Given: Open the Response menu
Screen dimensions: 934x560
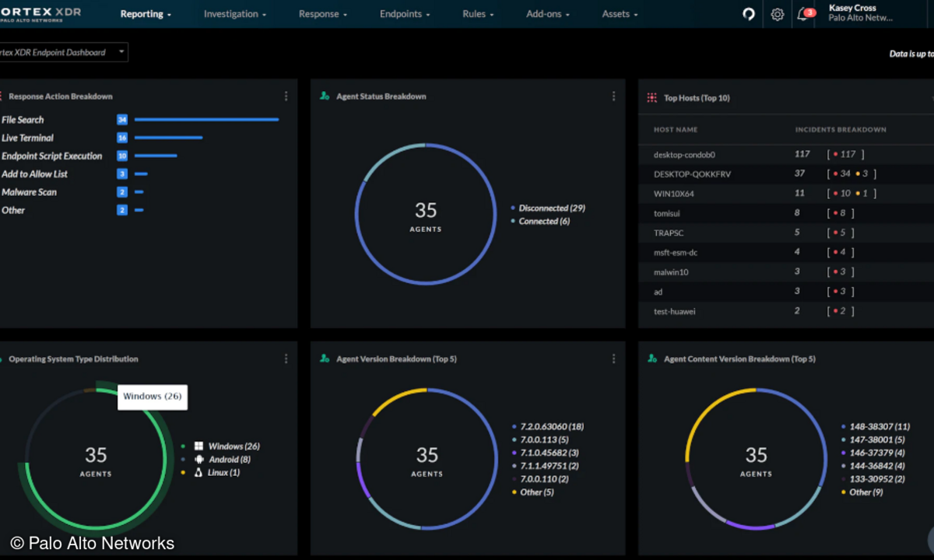Looking at the screenshot, I should (x=323, y=14).
